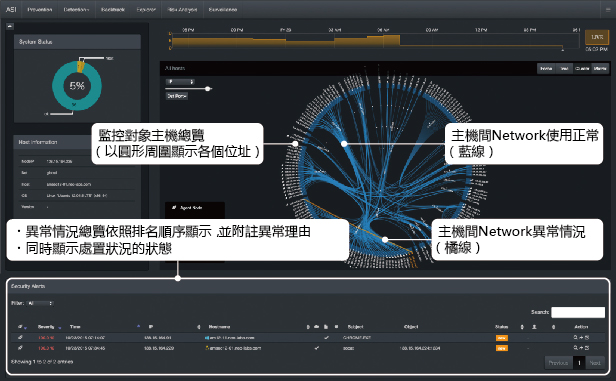This screenshot has height=381, width=616.
Task: Sort alerts by Time column
Action: pyautogui.click(x=75, y=327)
